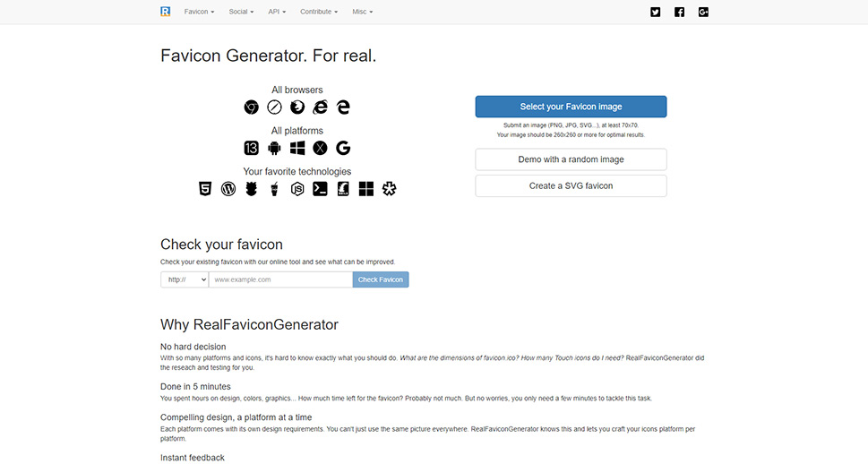
Task: Click Demo with a random image
Action: click(x=571, y=159)
